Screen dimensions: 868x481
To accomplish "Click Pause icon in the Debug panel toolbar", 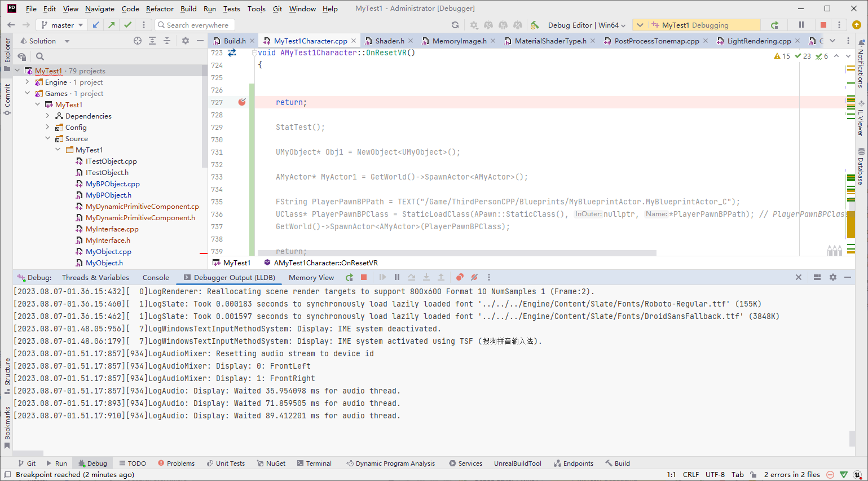I will pos(397,277).
